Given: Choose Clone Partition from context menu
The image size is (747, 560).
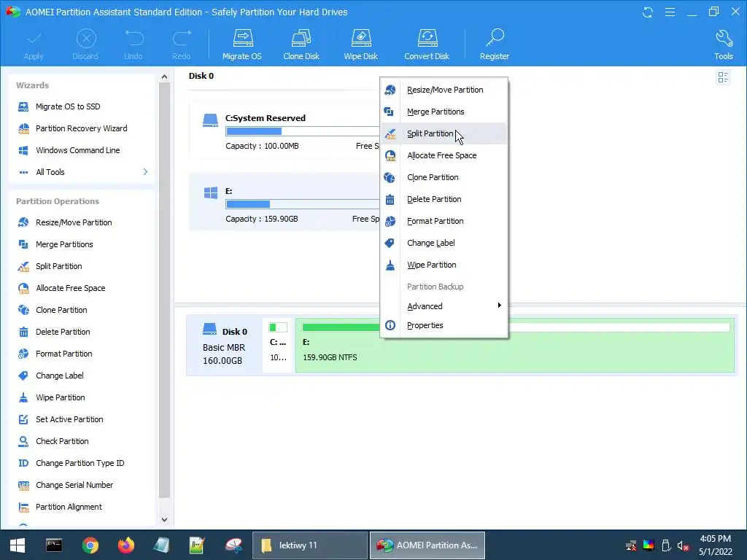Looking at the screenshot, I should 444,177.
